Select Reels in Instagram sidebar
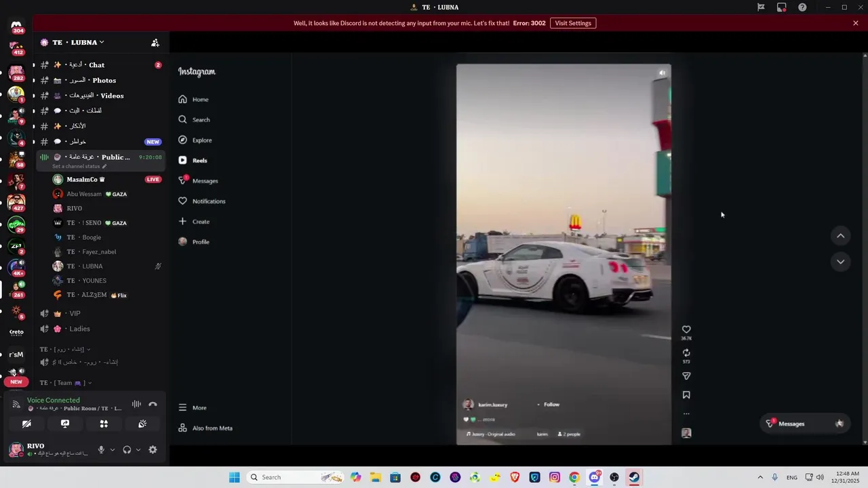868x488 pixels. click(x=193, y=161)
